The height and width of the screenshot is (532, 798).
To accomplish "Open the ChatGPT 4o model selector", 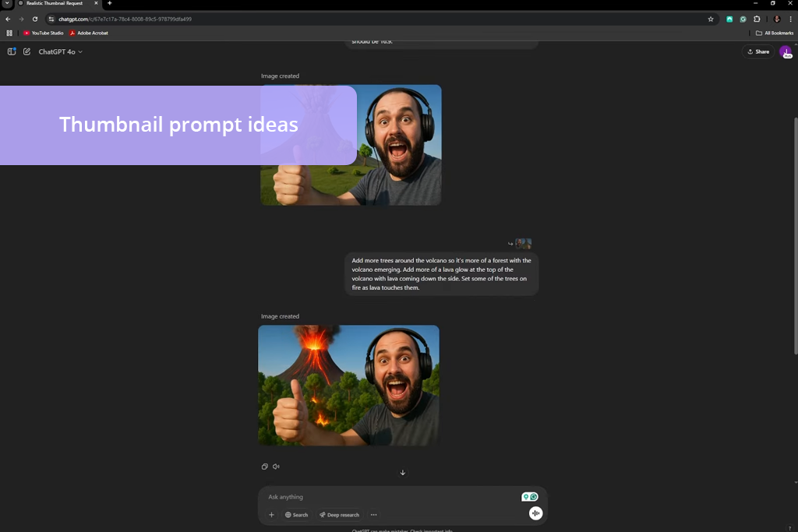I will click(60, 51).
